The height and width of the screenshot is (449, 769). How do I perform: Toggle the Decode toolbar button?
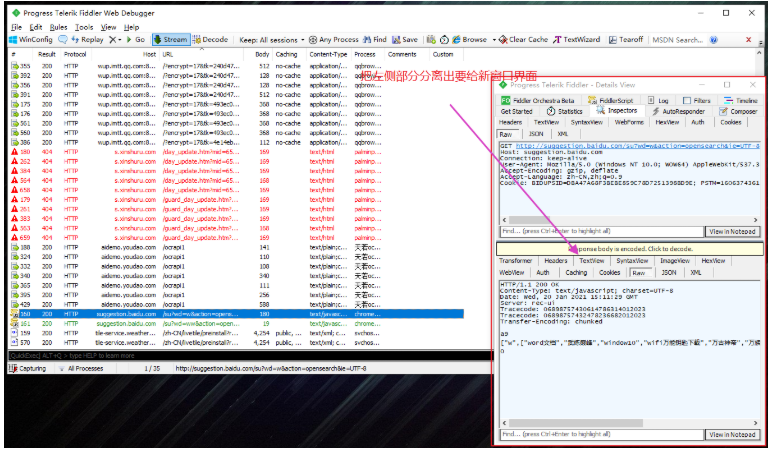(x=210, y=40)
